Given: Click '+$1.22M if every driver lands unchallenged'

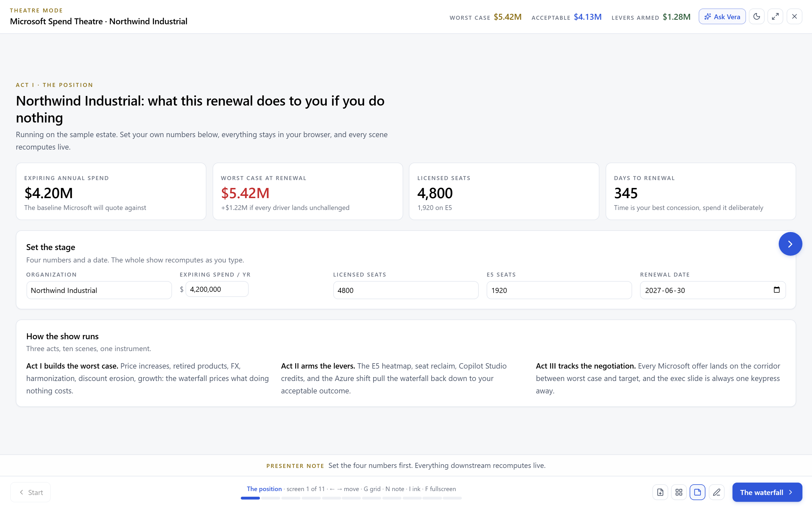Looking at the screenshot, I should pos(285,208).
